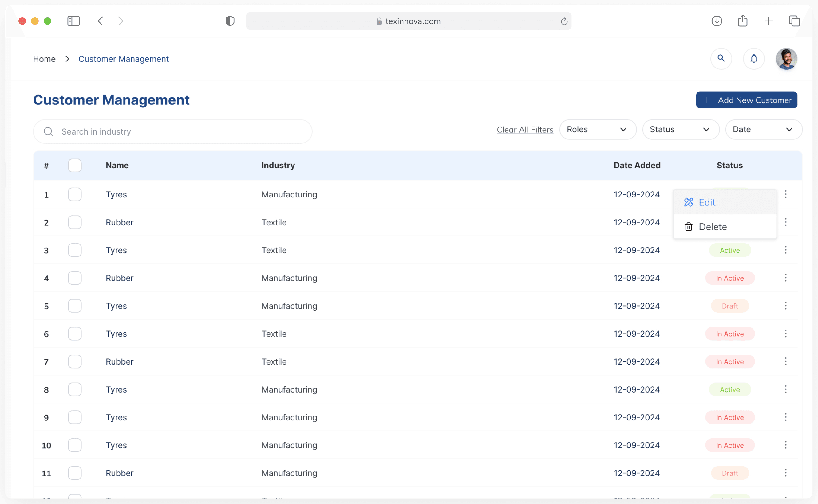Expand the Status filter dropdown

tap(681, 129)
